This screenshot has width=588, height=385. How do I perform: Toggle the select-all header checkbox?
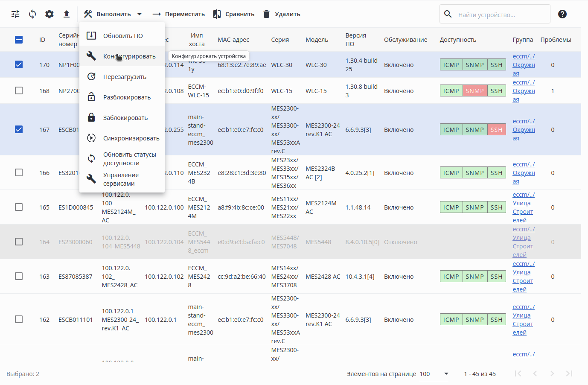click(19, 40)
